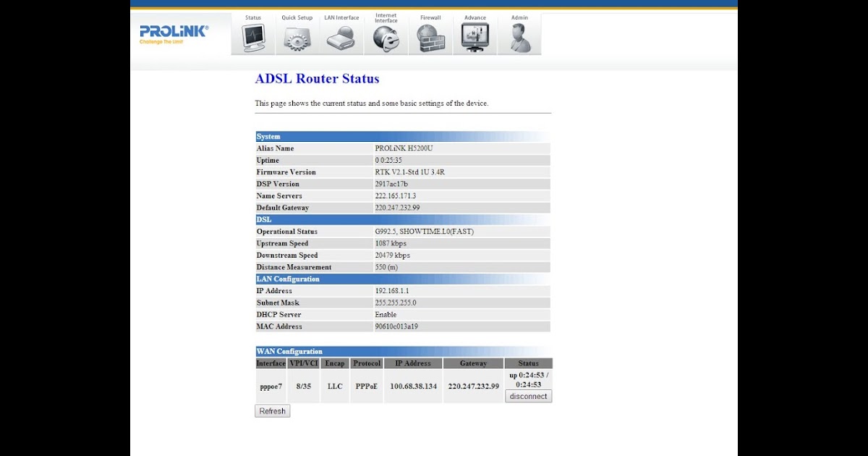Click the WAN Configuration section header

click(x=403, y=351)
